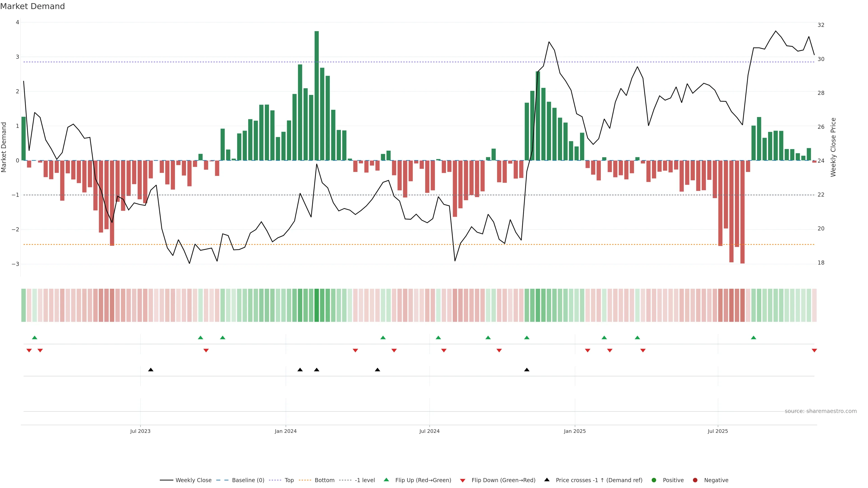868x488 pixels.
Task: Click the last black price-cross triangle marker
Action: coord(527,370)
